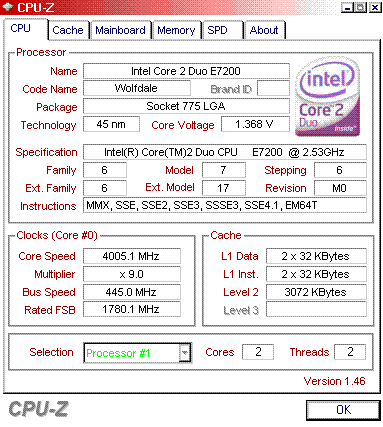Open the SPD tab

point(222,30)
